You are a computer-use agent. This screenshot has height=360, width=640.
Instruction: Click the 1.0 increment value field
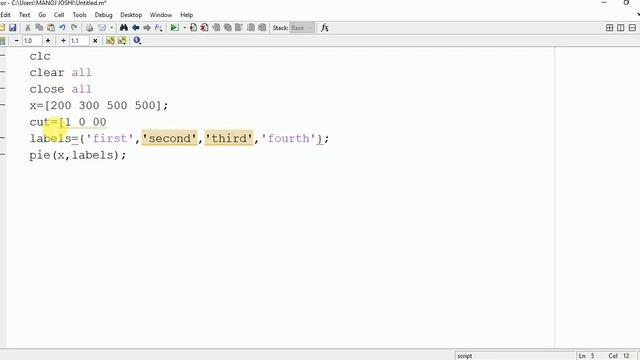click(x=31, y=40)
